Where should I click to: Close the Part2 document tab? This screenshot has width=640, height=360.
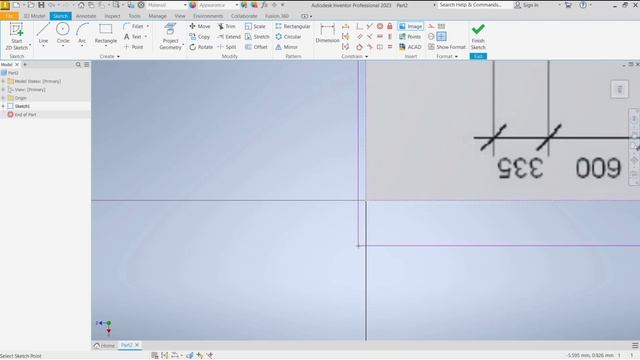(x=137, y=345)
